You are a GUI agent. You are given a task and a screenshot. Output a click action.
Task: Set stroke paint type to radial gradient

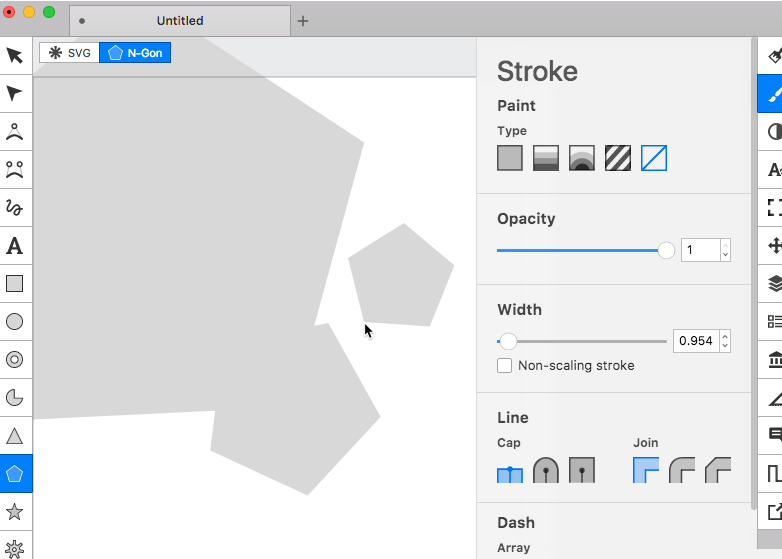tap(582, 158)
